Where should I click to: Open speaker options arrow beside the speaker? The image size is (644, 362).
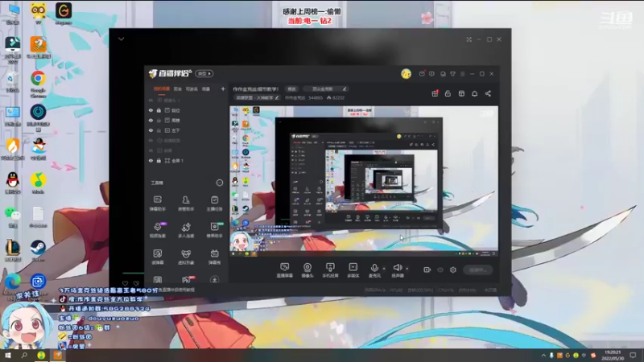click(x=407, y=269)
